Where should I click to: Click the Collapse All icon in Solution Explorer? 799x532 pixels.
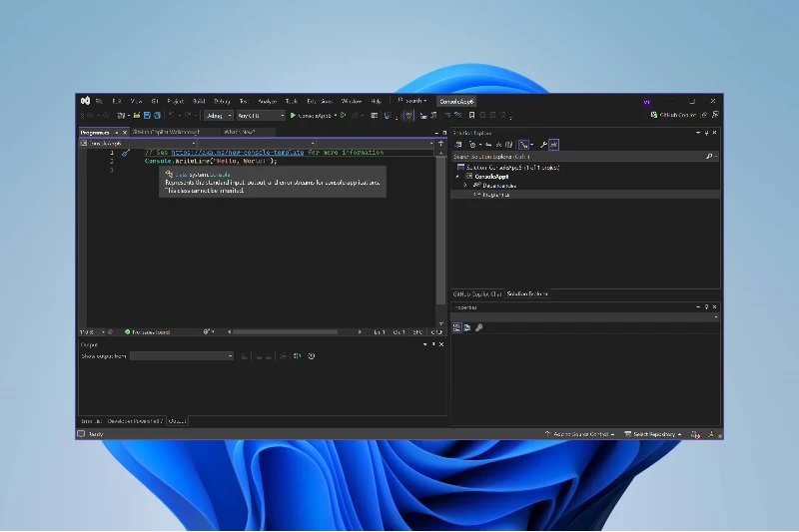click(x=498, y=145)
